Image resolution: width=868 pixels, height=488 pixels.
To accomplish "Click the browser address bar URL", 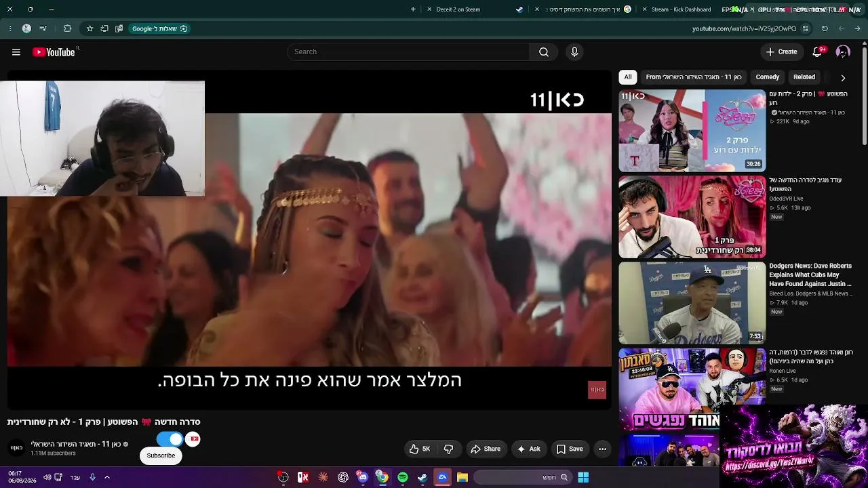I will (x=744, y=28).
